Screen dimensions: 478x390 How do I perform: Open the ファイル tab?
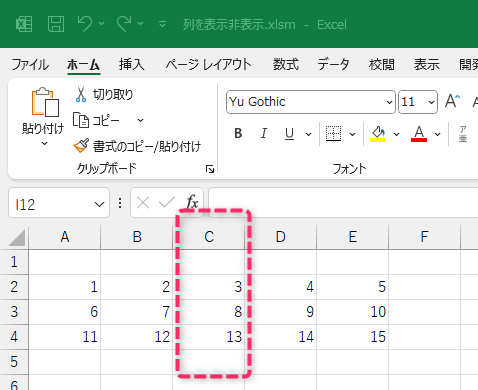[x=30, y=64]
